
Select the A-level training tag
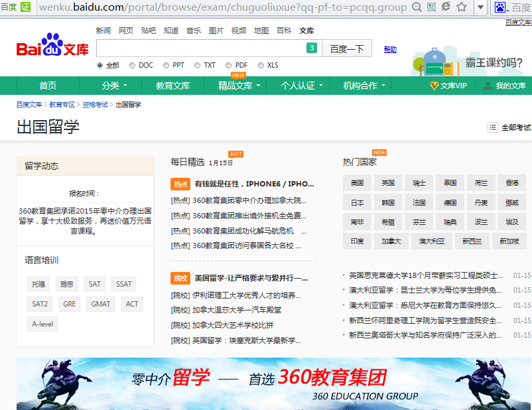coord(42,324)
